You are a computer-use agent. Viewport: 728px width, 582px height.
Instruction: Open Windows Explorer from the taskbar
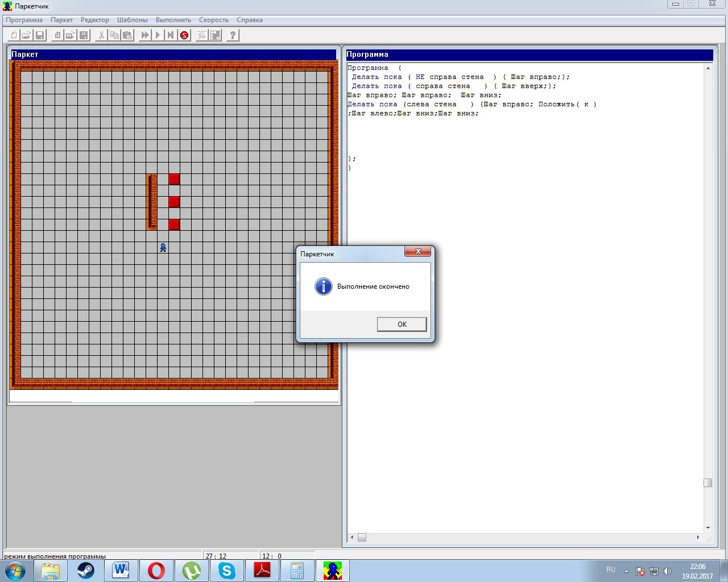coord(51,571)
